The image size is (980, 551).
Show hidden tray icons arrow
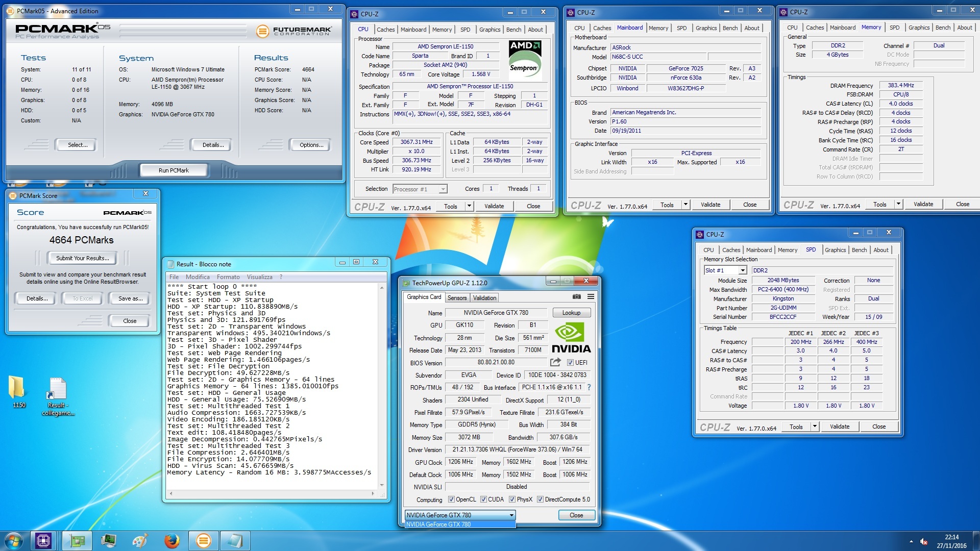coord(911,541)
